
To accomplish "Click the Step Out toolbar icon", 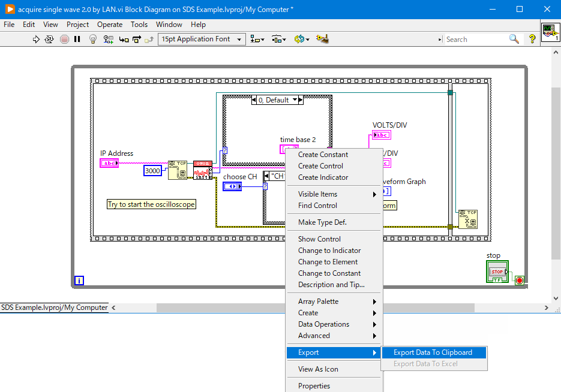I will pyautogui.click(x=149, y=40).
